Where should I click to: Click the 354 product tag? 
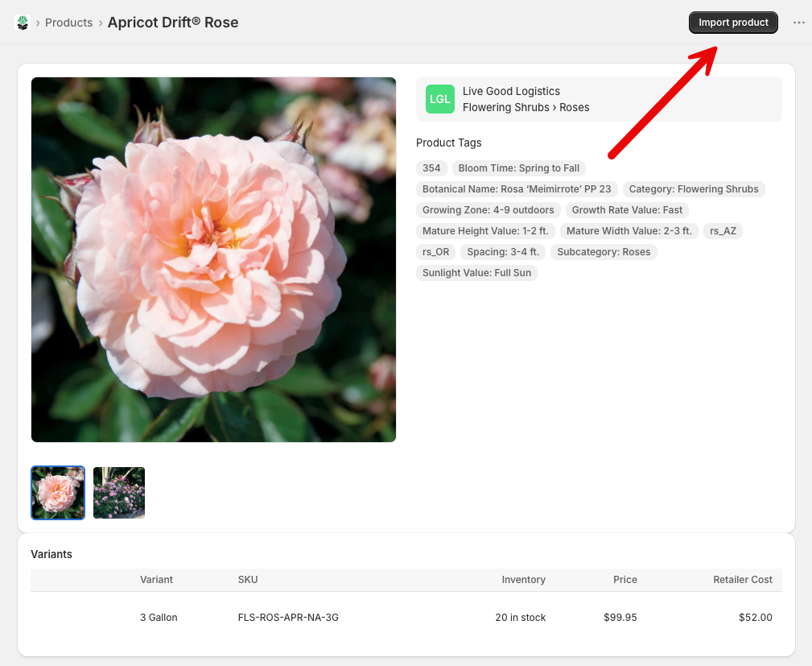coord(431,168)
